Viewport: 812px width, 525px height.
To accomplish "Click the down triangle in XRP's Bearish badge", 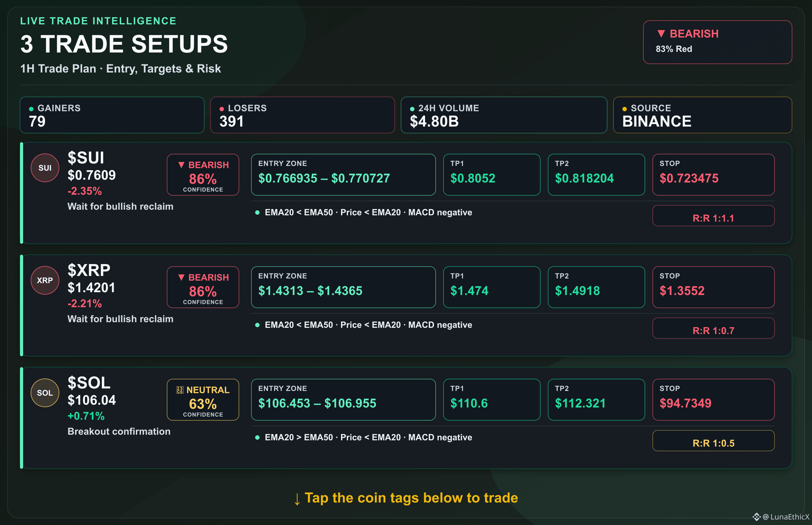I will pos(181,277).
